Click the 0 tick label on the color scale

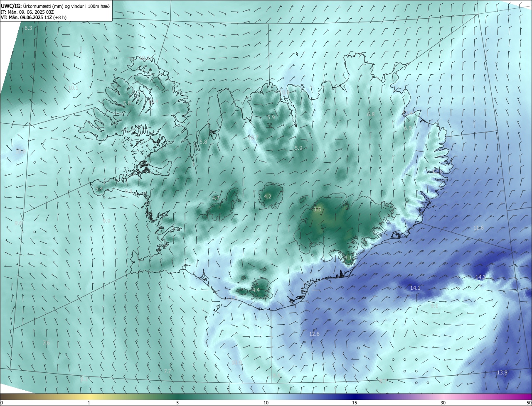point(1,403)
